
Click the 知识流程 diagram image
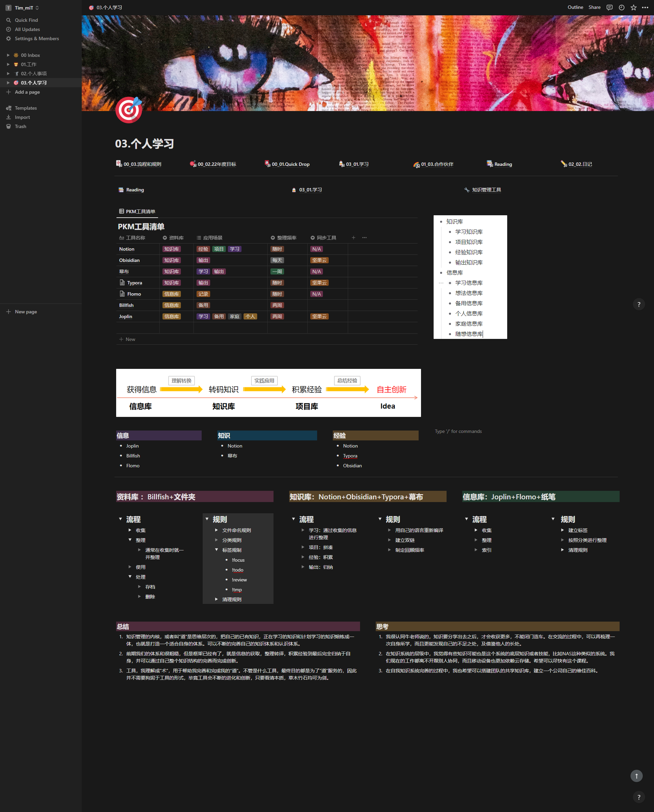[x=268, y=393]
